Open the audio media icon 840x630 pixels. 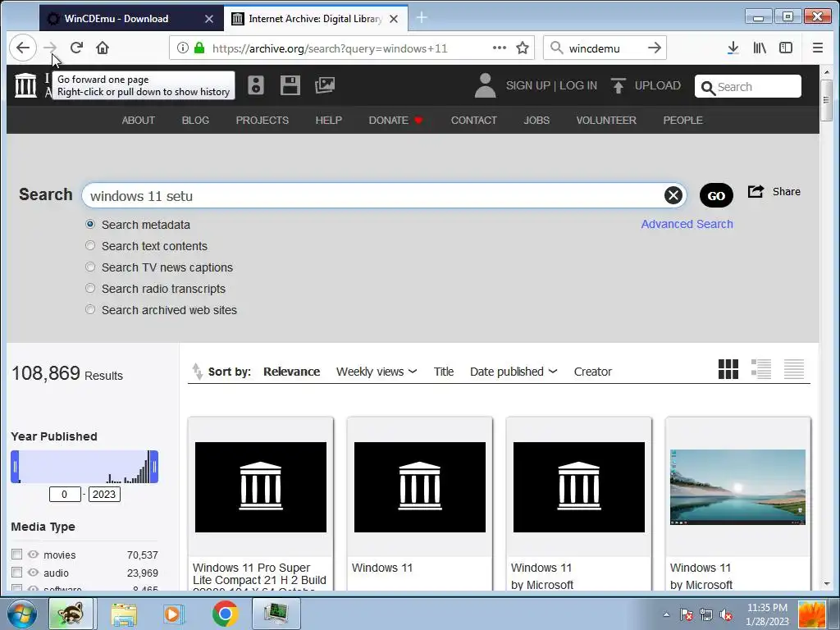(x=256, y=85)
